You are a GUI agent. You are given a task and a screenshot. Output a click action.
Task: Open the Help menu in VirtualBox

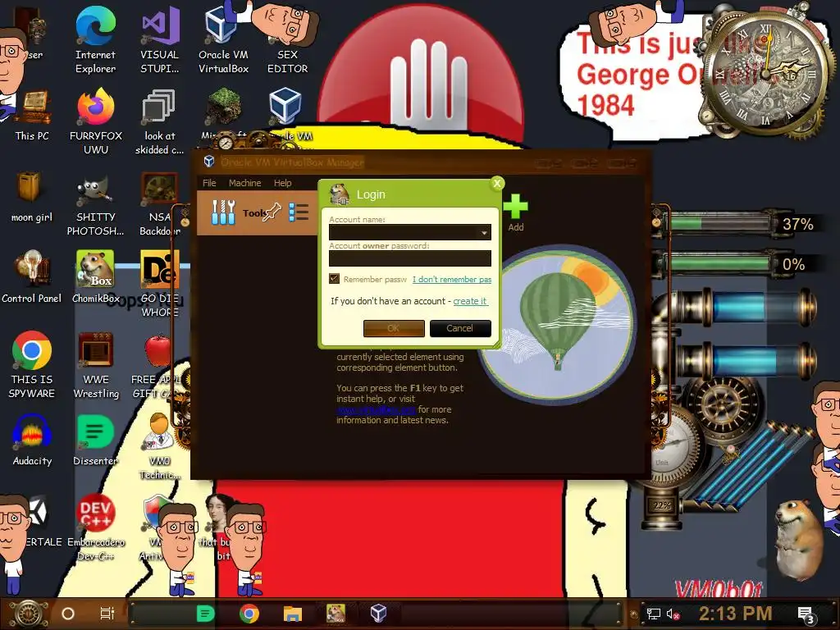click(x=282, y=183)
